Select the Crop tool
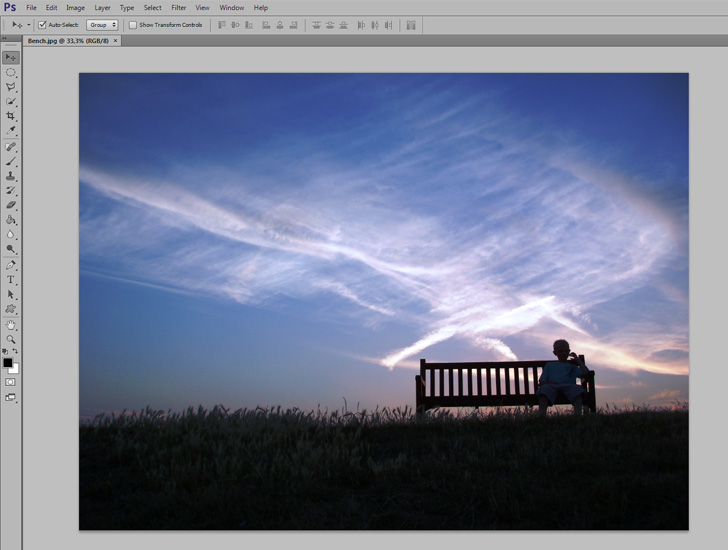Viewport: 728px width, 550px height. pos(11,116)
